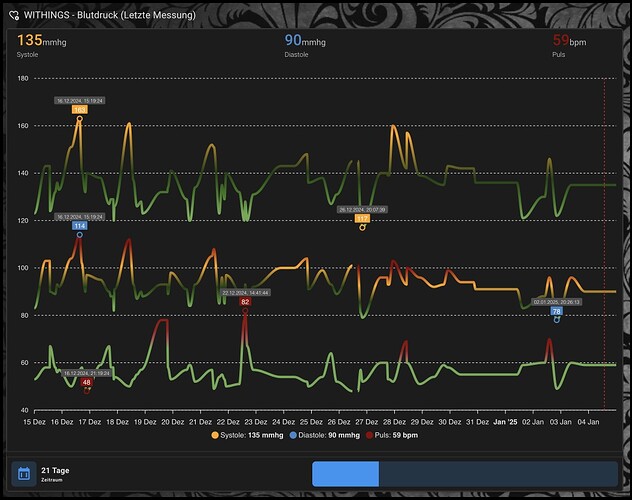Click the WITHINGS - Blutdruck card title
632x500 pixels.
(x=110, y=15)
